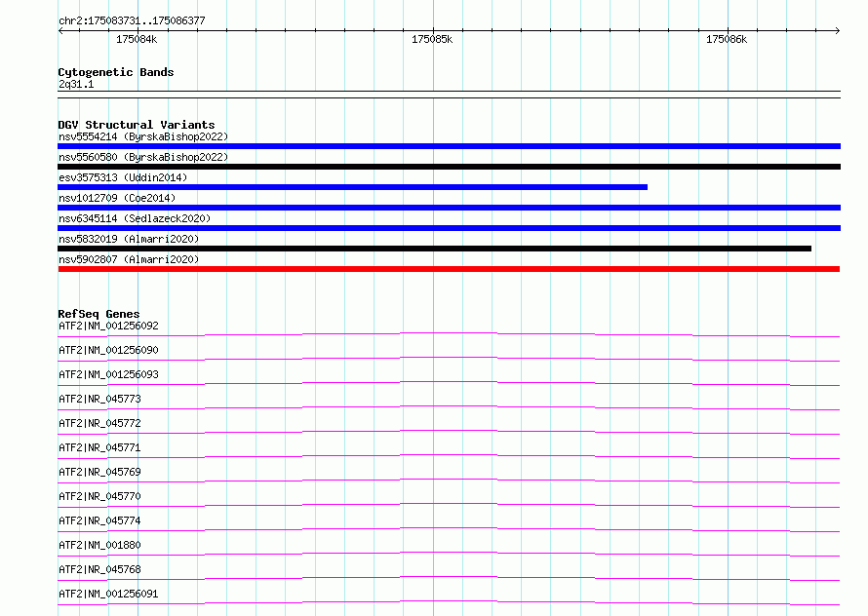868x616 pixels.
Task: Click the red bar of nsv5902807
Action: tap(449, 269)
